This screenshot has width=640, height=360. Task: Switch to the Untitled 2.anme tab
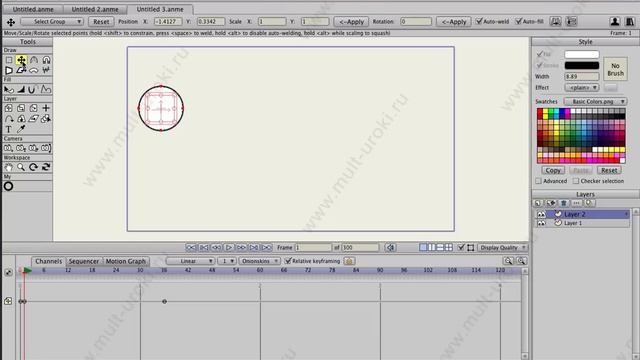click(x=95, y=9)
